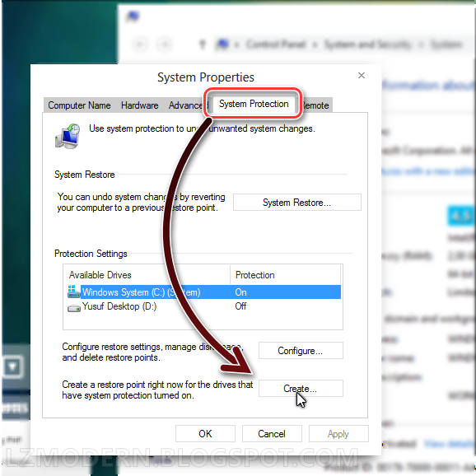The image size is (476, 476).
Task: Click Forward arrow in Control Panel window
Action: (165, 44)
